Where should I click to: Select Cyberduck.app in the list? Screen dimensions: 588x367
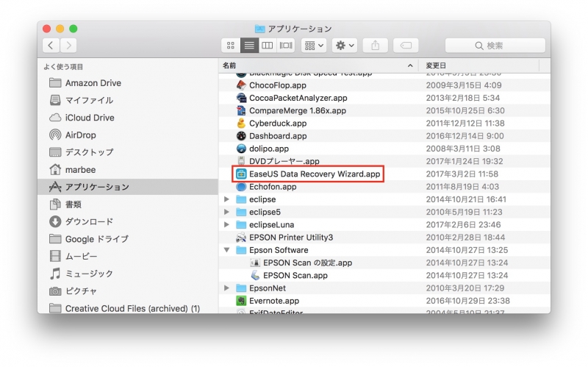pos(277,123)
